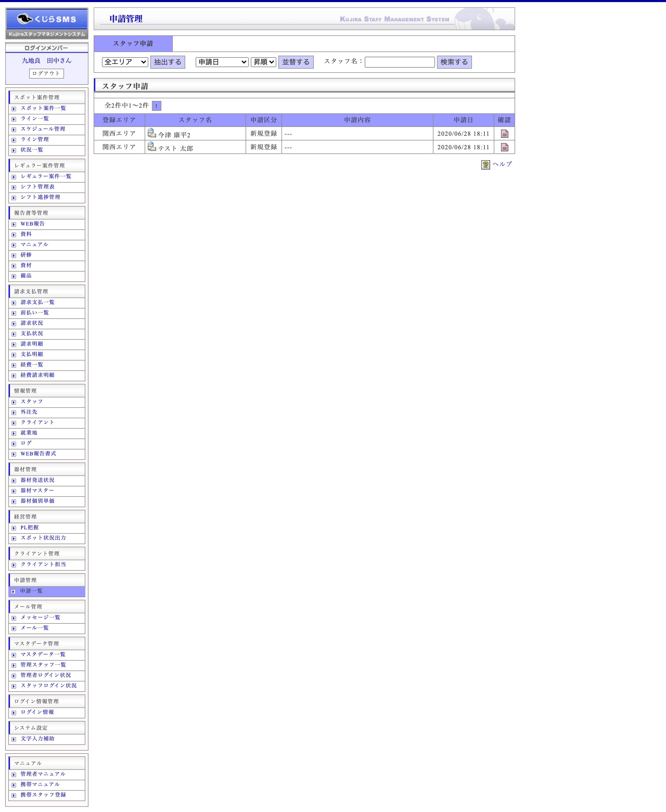The width and height of the screenshot is (666, 812).
Task: Open 申請一覧 in the sidebar menu
Action: tap(31, 591)
